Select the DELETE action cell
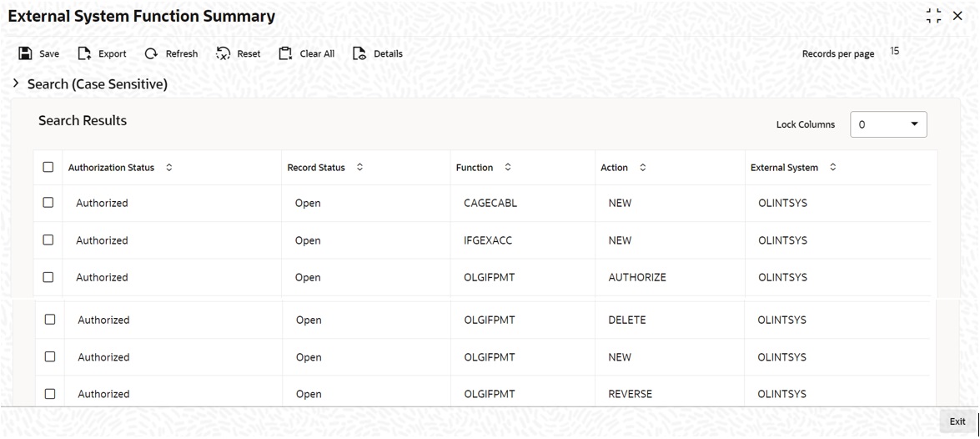This screenshot has height=439, width=980. 627,320
